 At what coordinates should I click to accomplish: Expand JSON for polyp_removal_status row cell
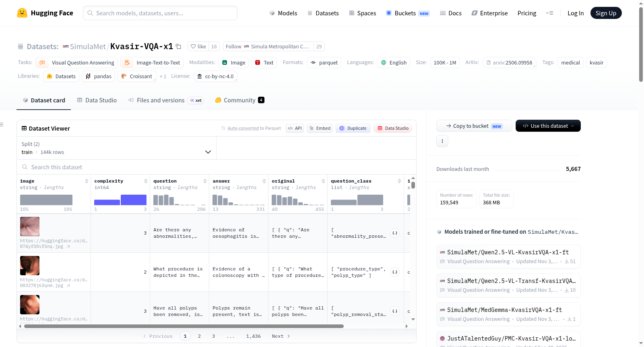pyautogui.click(x=395, y=311)
